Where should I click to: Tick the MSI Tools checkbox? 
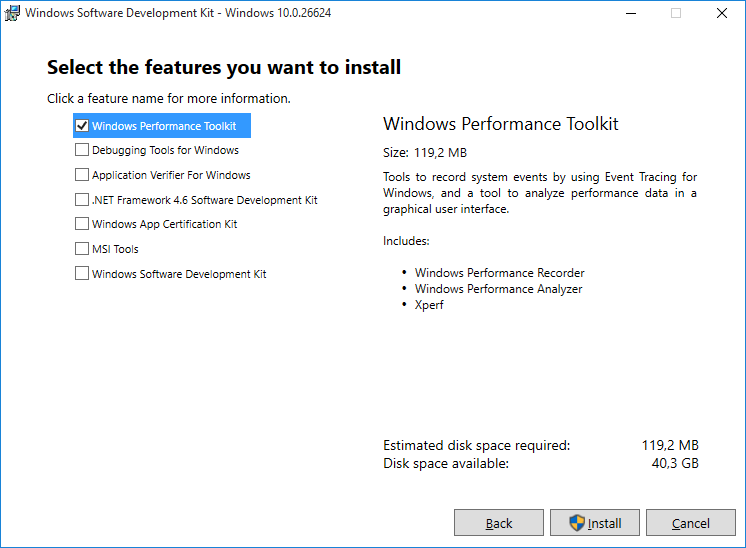[82, 248]
